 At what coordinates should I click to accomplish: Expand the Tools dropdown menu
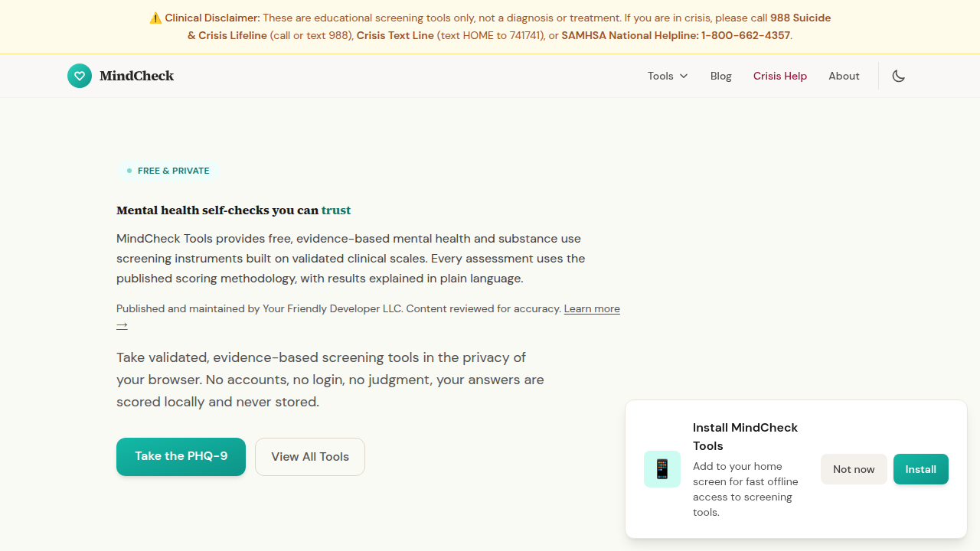668,76
